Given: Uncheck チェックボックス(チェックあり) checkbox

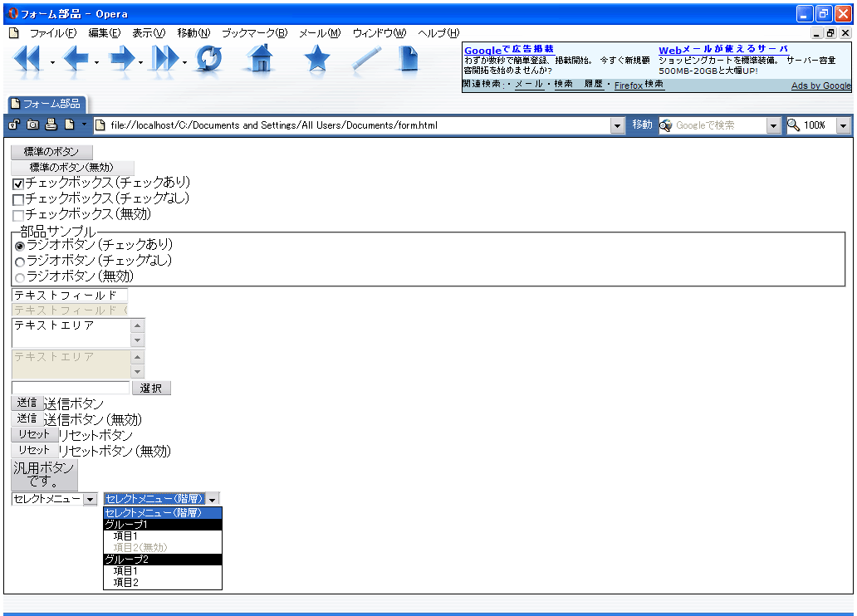Looking at the screenshot, I should (18, 184).
